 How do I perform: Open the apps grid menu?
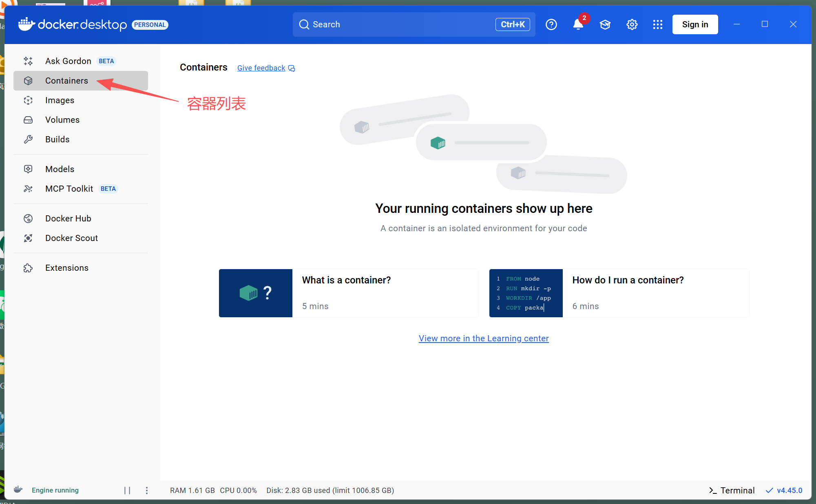[657, 24]
